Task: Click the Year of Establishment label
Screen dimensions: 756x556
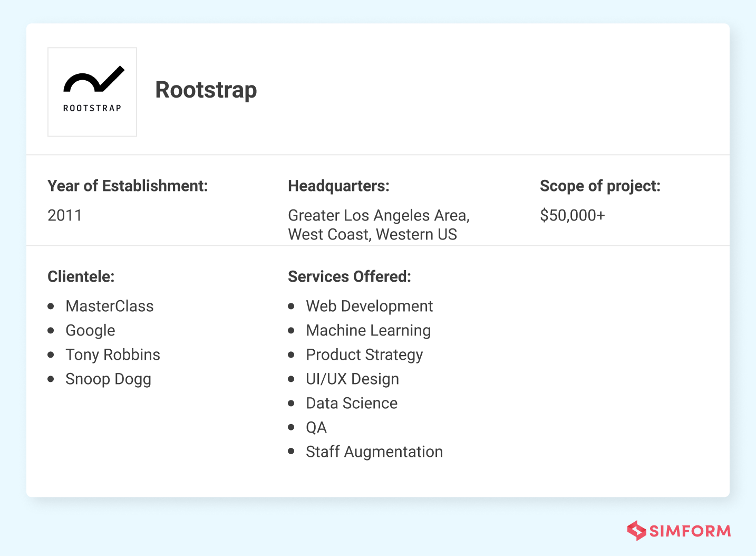Action: [x=128, y=186]
